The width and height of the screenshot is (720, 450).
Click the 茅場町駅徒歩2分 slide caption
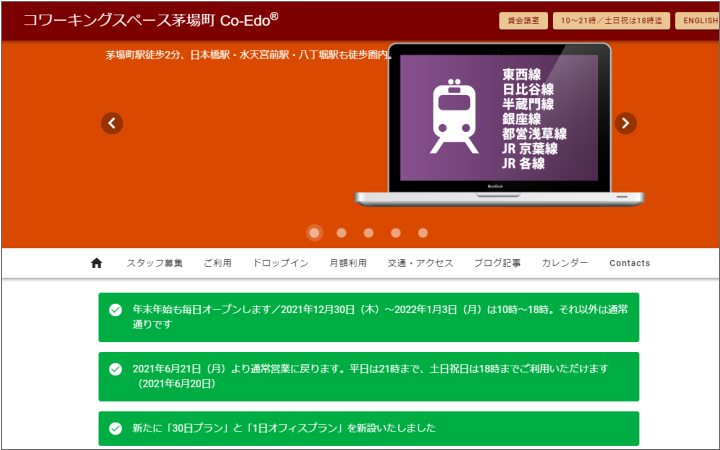tap(249, 55)
